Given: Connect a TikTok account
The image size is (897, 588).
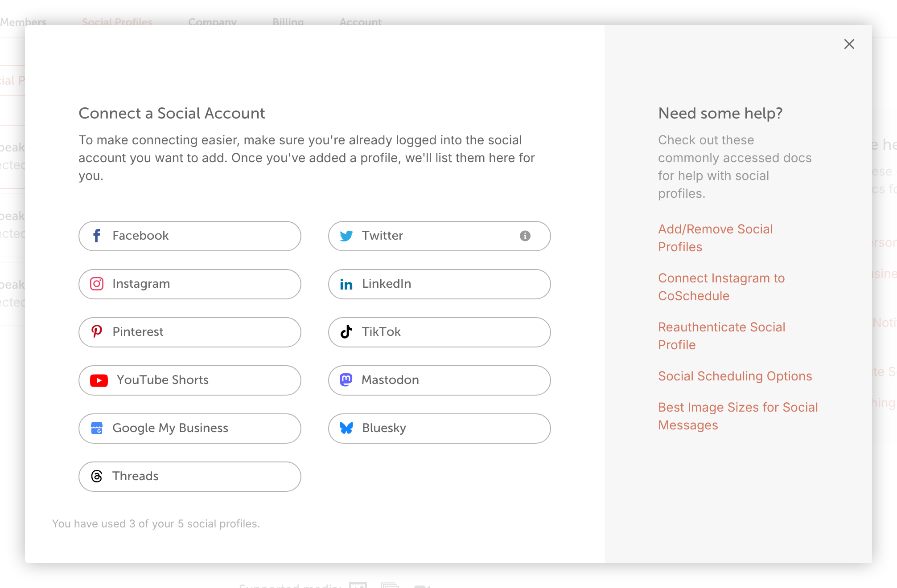Looking at the screenshot, I should point(440,332).
